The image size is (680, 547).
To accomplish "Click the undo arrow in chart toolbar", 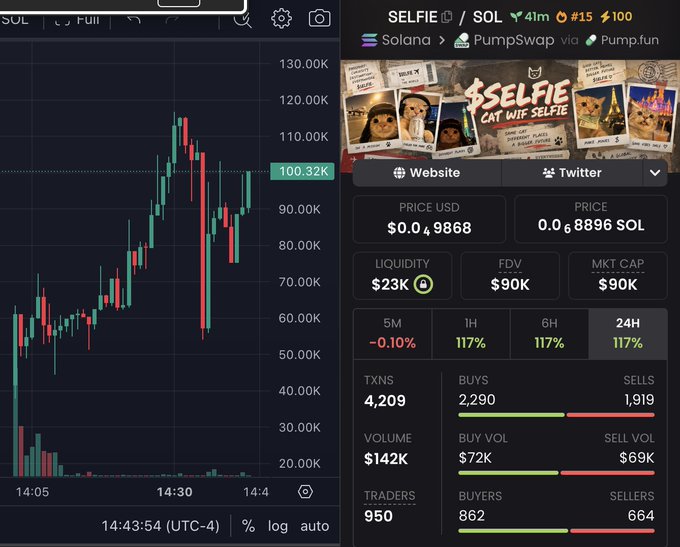I will pyautogui.click(x=134, y=19).
